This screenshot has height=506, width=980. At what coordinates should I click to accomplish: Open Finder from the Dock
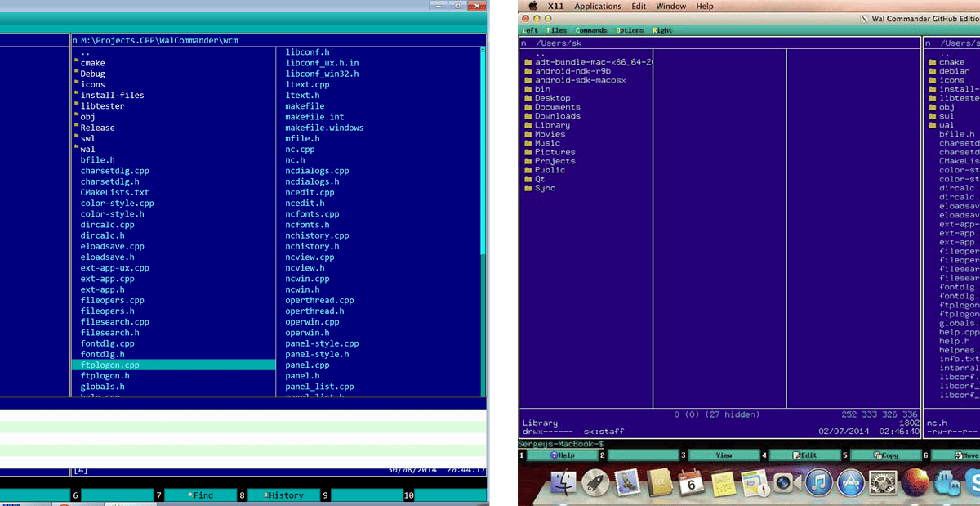click(x=563, y=484)
